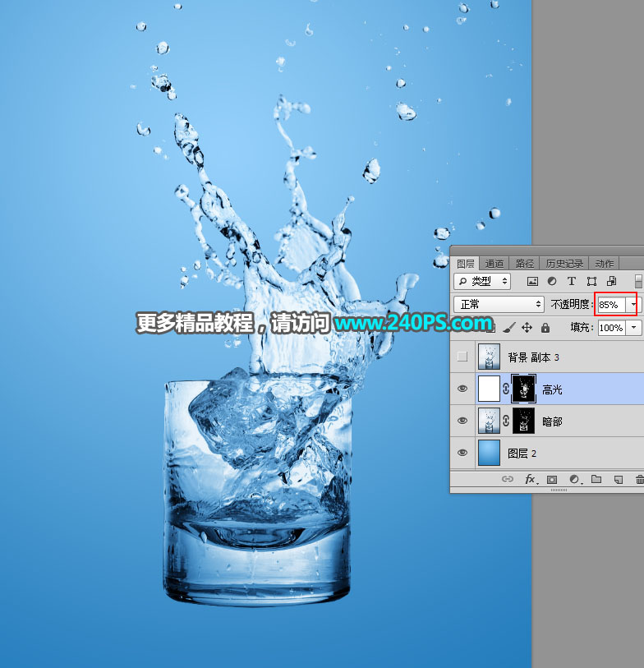Switch to the 历史记录 tab
Viewport: 644px width, 668px height.
[x=564, y=264]
